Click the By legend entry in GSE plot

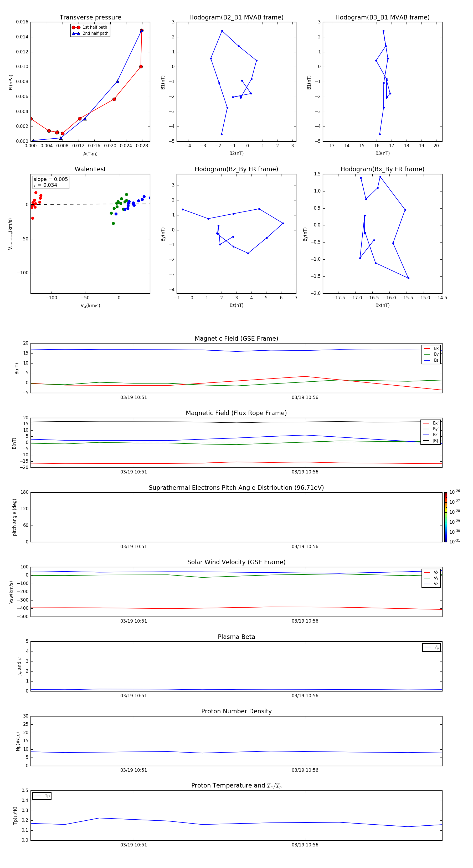click(431, 354)
